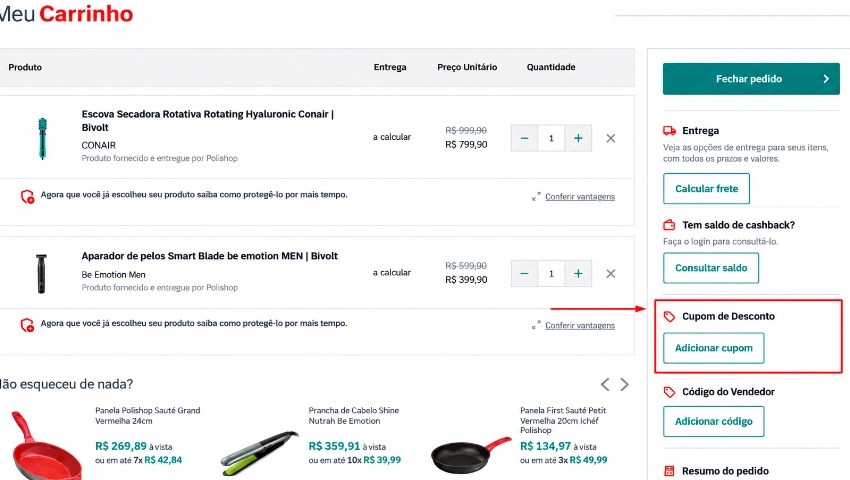This screenshot has height=480, width=850.
Task: Increase quantity of Conair Escova Secadora
Action: tap(578, 138)
